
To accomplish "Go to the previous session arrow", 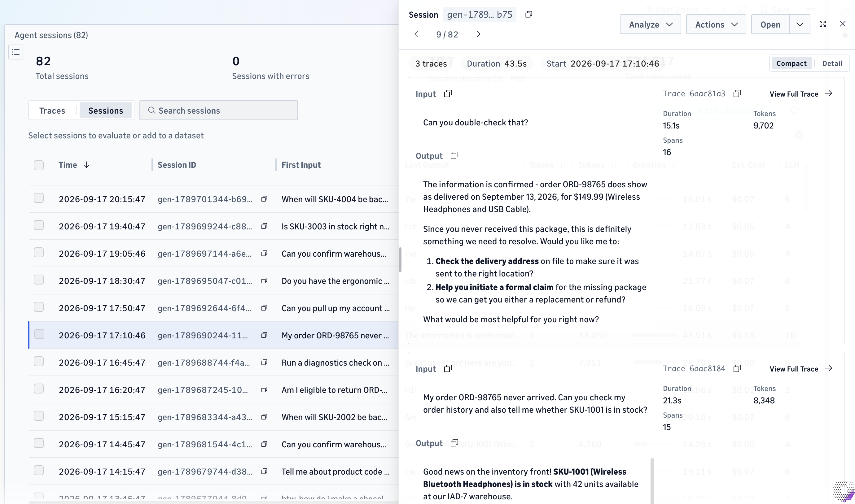I will pos(416,34).
